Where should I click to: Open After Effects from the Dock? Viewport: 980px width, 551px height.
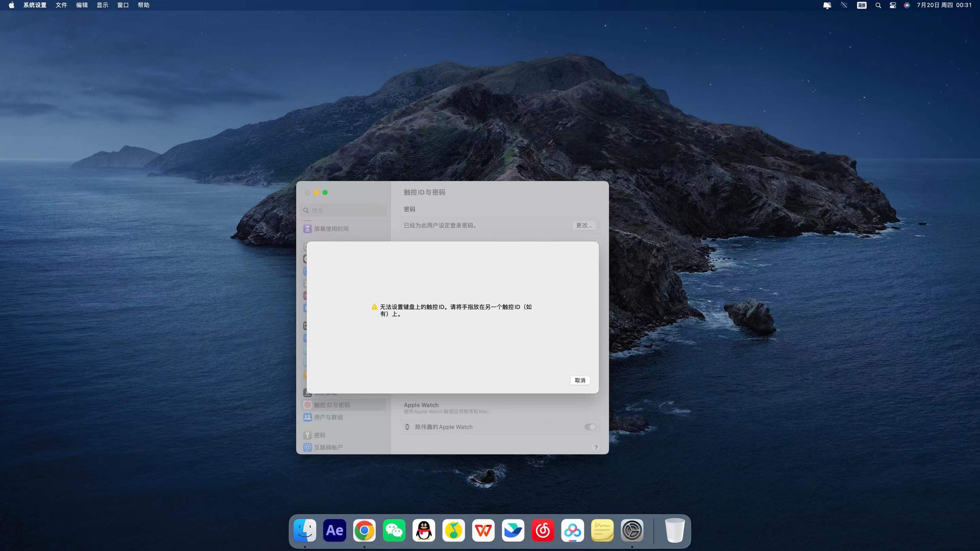point(334,530)
